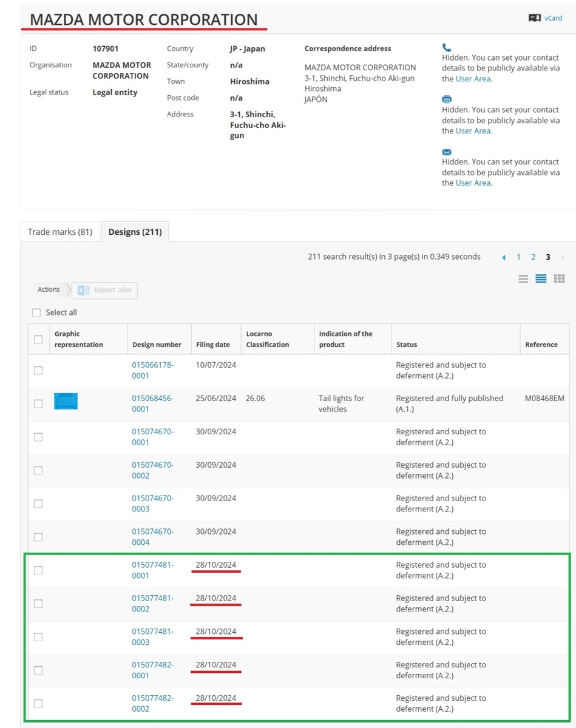This screenshot has height=728, width=576.
Task: Open design number 015077481-0003
Action: (152, 638)
